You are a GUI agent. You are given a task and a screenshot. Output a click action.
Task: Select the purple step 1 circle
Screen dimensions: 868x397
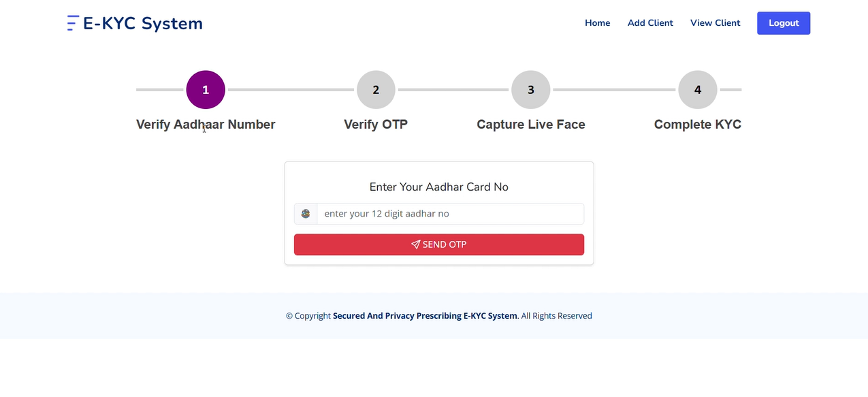[206, 90]
